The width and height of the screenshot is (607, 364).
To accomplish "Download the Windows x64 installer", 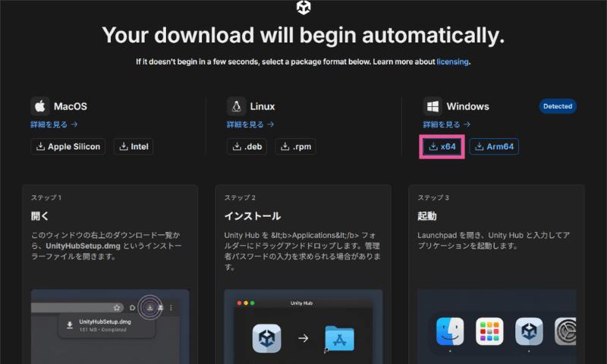I will click(x=442, y=146).
